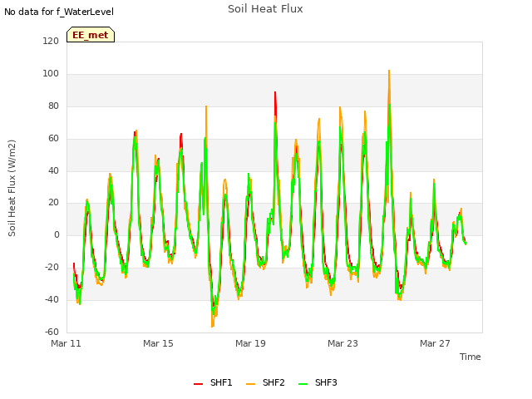Click the lowest orange trough near -56 W/m2
The width and height of the screenshot is (532, 399).
pos(213,326)
